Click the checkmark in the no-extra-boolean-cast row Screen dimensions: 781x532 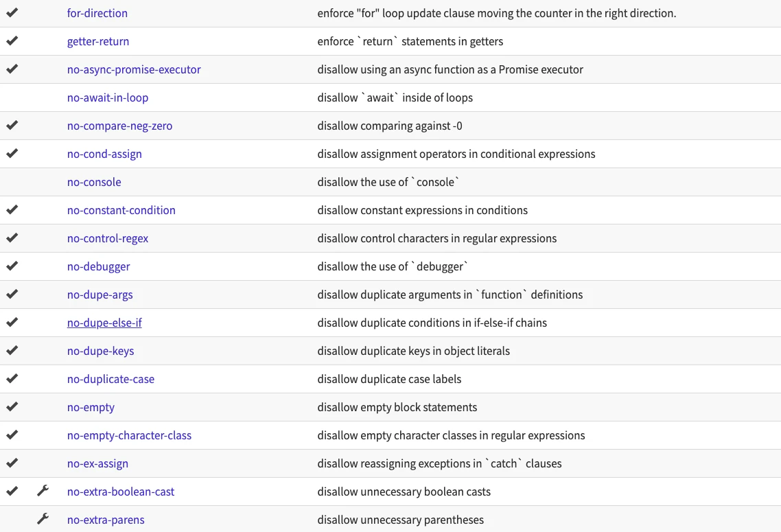(x=12, y=491)
